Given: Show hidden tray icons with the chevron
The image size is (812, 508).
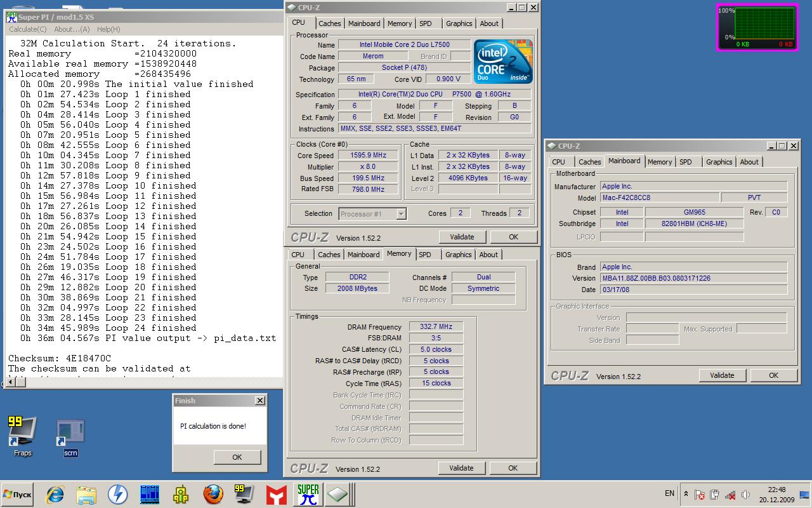Looking at the screenshot, I should point(686,493).
